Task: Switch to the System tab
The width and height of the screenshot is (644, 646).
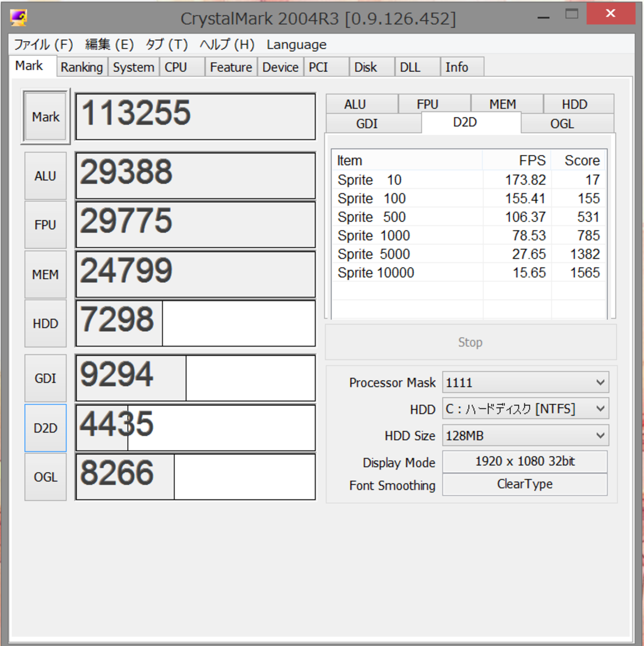Action: (133, 67)
